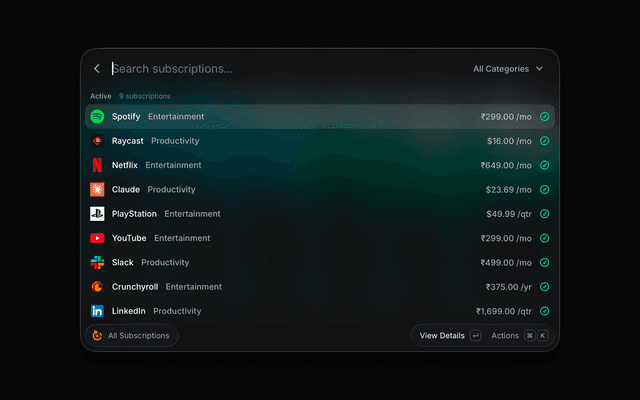Select the YouTube subscription name

point(129,238)
